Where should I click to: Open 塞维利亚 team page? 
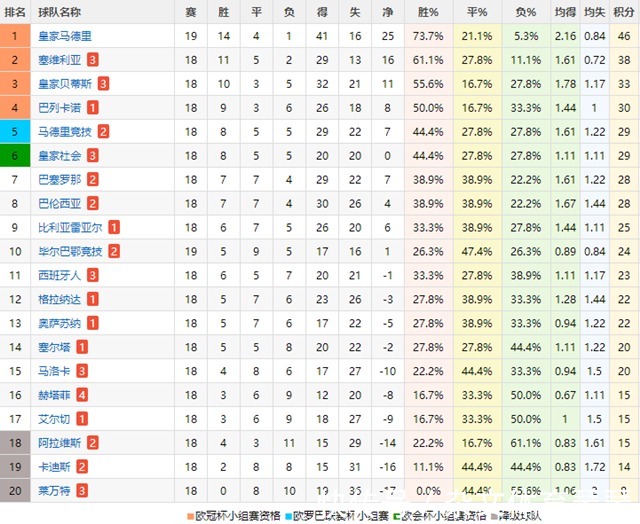pos(60,60)
